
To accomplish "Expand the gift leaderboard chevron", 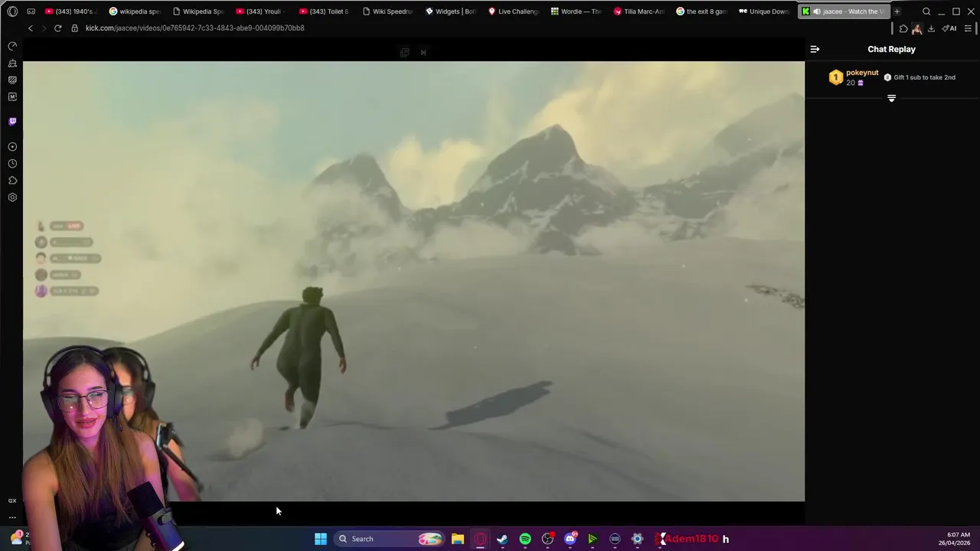I will pyautogui.click(x=891, y=99).
